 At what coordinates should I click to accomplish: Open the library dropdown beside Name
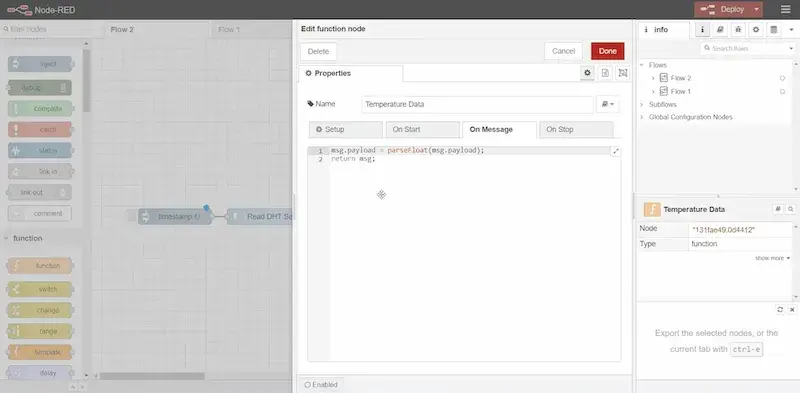(608, 104)
